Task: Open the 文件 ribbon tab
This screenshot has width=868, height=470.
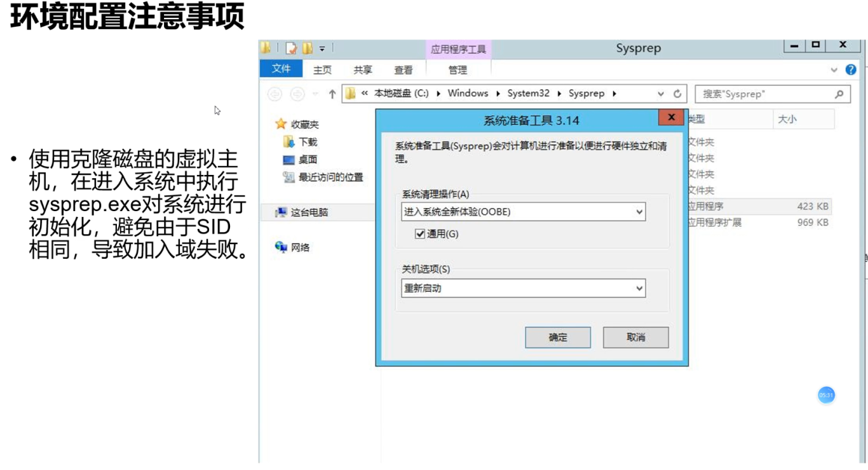Action: click(281, 69)
